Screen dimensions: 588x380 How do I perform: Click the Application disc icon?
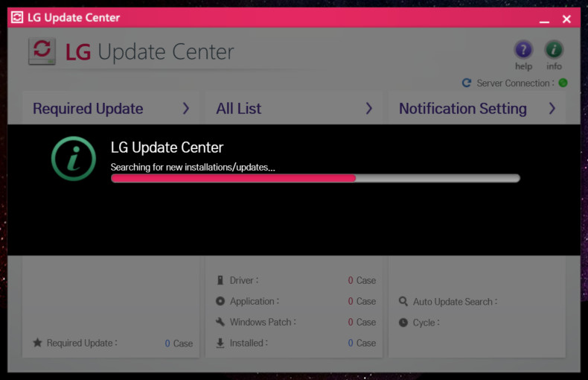click(x=220, y=301)
